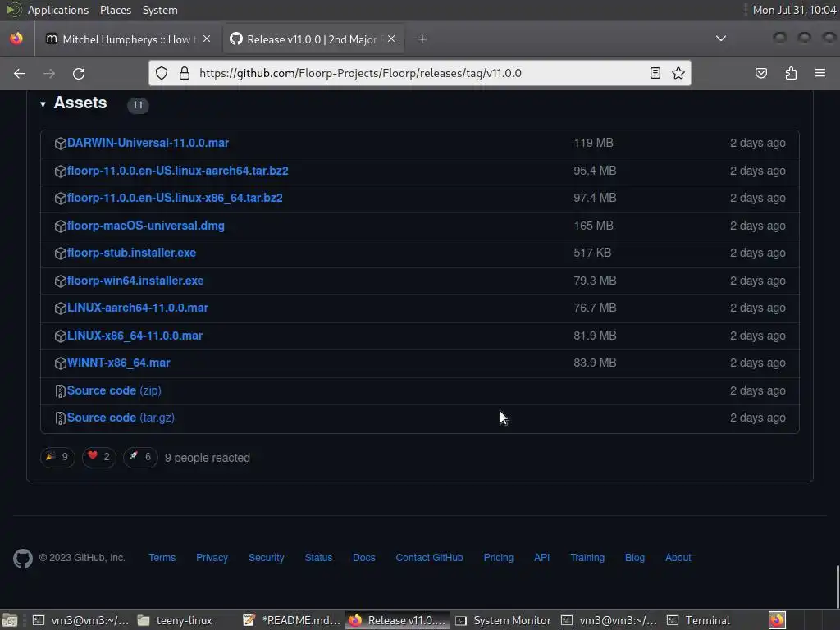
Task: Bookmark this page with star icon
Action: click(678, 73)
